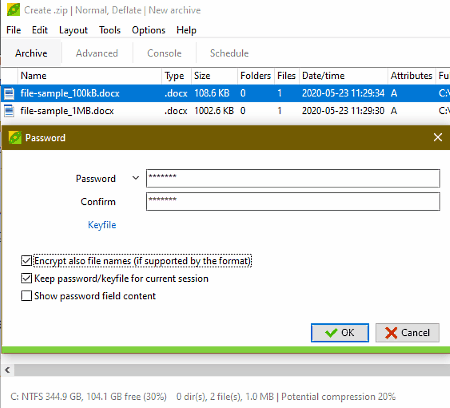Click into the Confirm input field

pos(293,201)
